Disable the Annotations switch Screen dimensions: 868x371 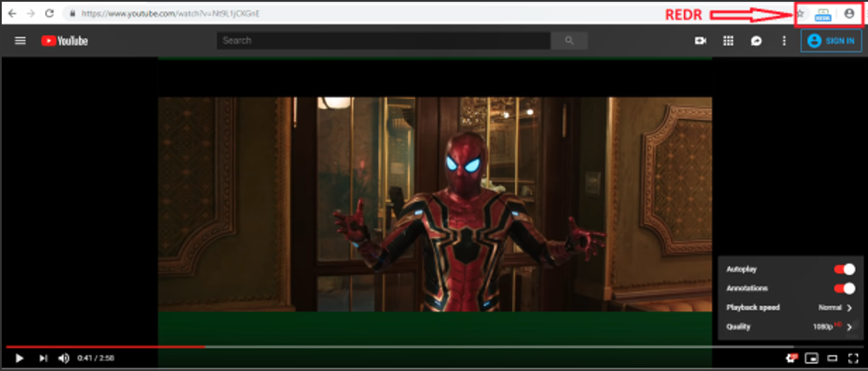(844, 288)
